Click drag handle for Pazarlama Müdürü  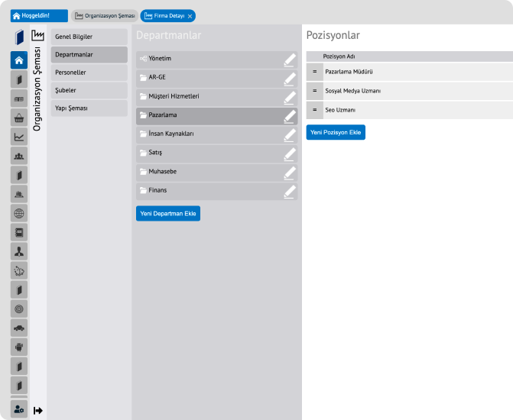point(315,72)
